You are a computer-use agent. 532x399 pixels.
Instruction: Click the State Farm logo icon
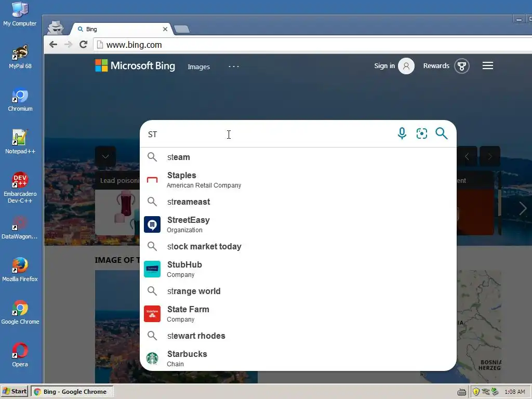(152, 314)
